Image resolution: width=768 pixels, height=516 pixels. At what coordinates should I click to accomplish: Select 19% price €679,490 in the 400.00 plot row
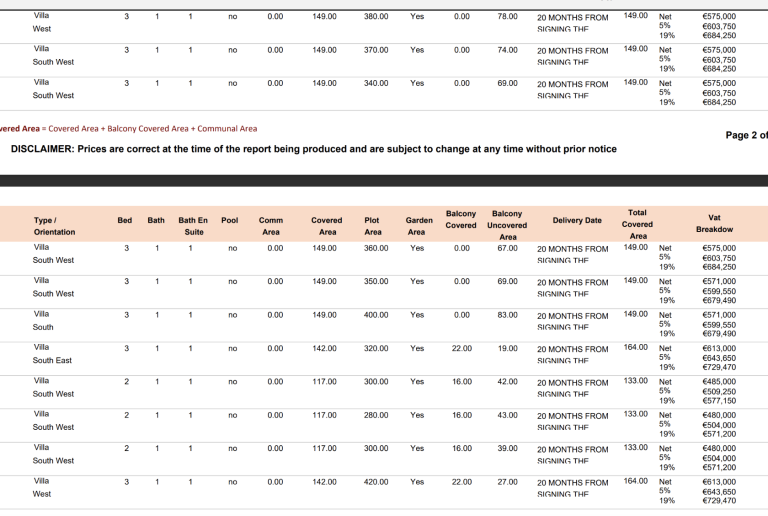coord(719,334)
